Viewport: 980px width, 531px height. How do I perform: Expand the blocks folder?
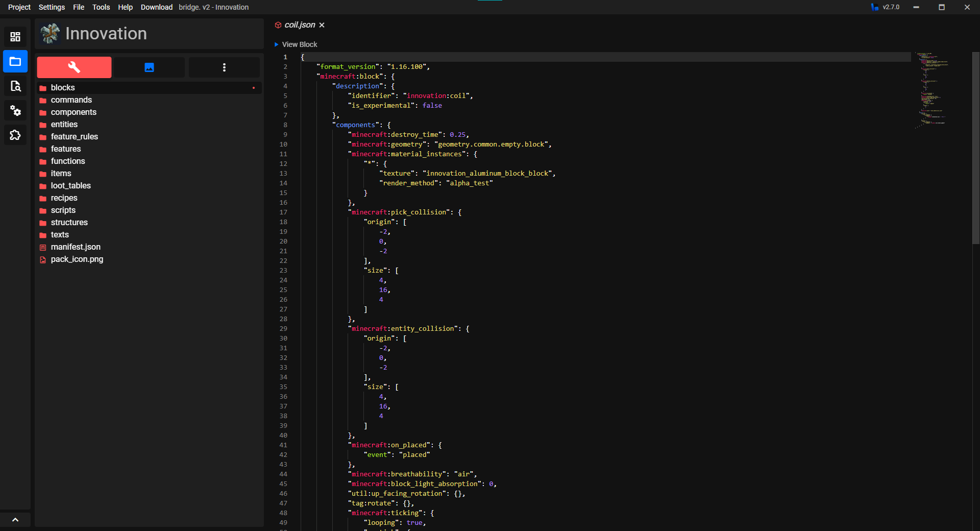(149, 88)
